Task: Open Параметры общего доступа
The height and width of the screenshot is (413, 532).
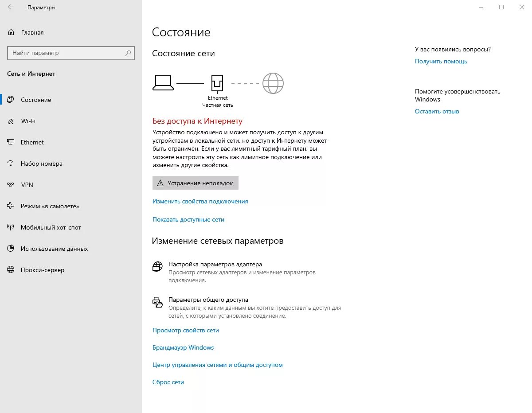Action: point(208,300)
